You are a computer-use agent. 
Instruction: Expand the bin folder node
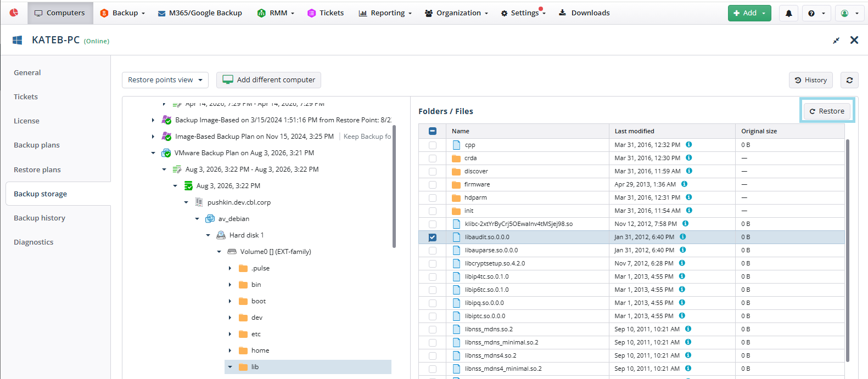229,285
